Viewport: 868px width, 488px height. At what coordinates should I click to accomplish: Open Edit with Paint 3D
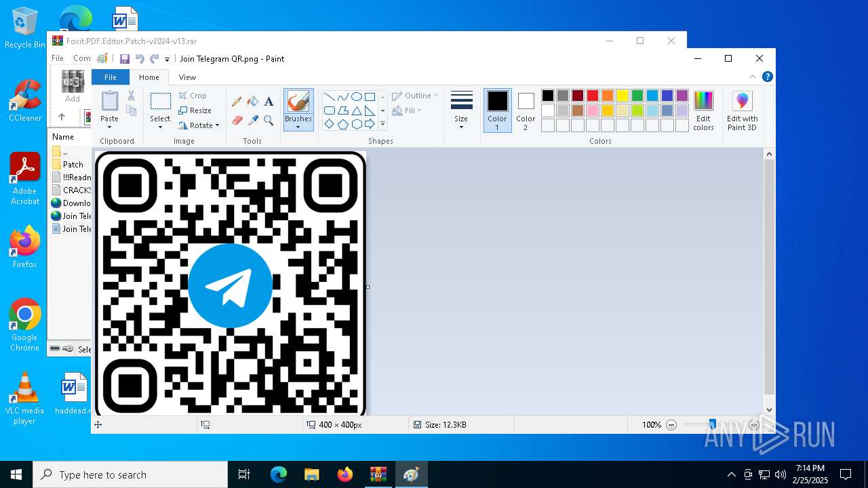point(743,110)
